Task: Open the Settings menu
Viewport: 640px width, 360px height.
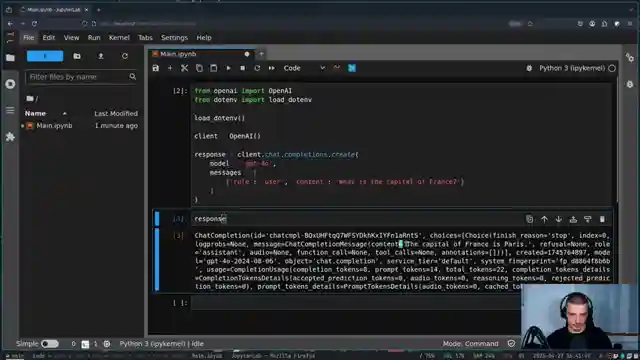Action: point(174,38)
